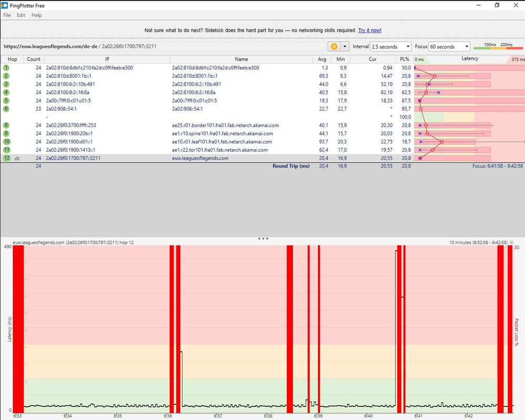Click the Name column header
Viewport: 525px width, 420px height.
click(241, 59)
